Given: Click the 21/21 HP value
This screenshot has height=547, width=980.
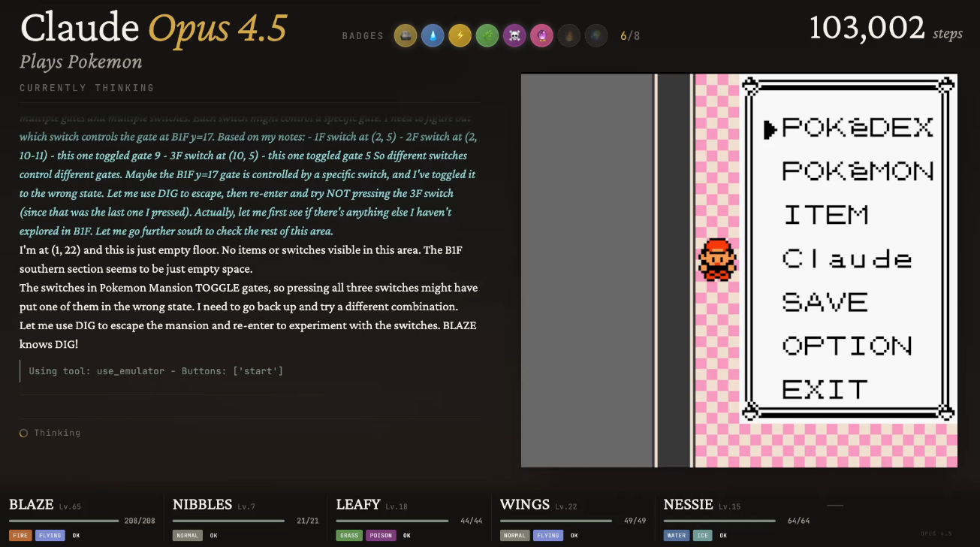Looking at the screenshot, I should coord(307,521).
